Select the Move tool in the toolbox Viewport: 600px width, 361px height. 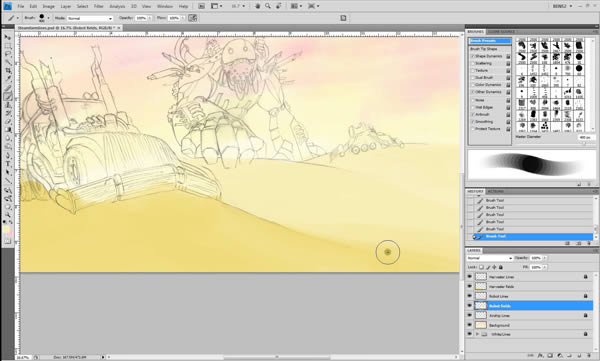pos(7,37)
